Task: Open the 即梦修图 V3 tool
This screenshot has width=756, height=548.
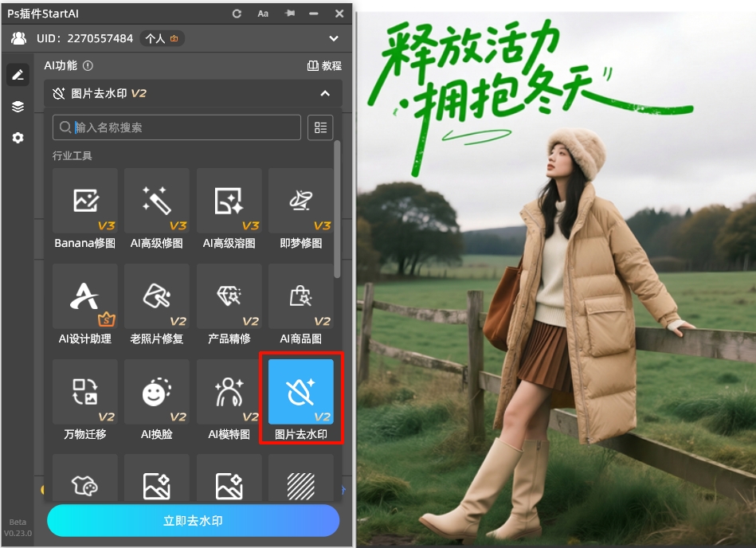Action: pyautogui.click(x=301, y=201)
